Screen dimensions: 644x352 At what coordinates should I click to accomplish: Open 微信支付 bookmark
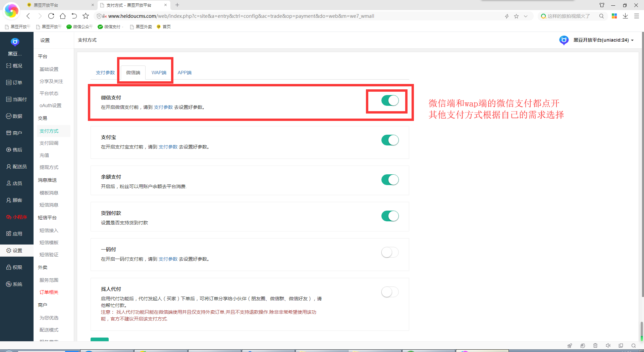[x=110, y=27]
